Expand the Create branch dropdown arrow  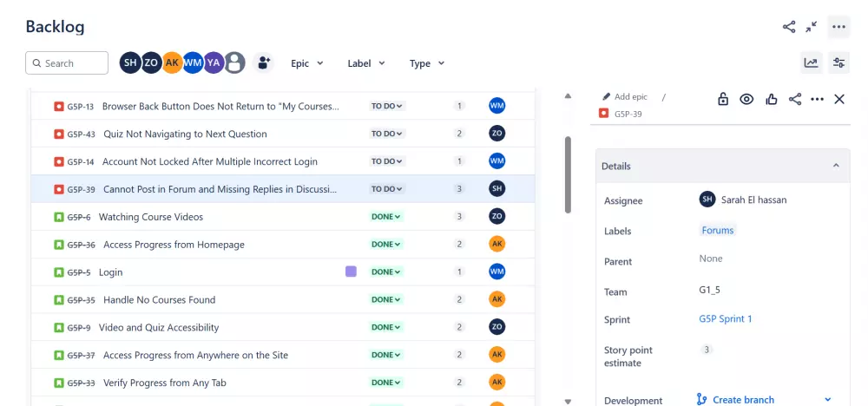coord(828,399)
